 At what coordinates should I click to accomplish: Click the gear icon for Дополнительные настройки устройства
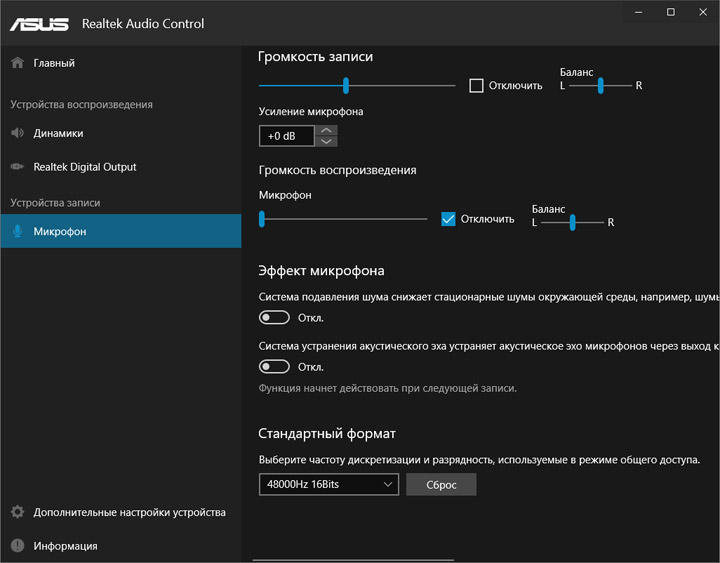coord(17,512)
